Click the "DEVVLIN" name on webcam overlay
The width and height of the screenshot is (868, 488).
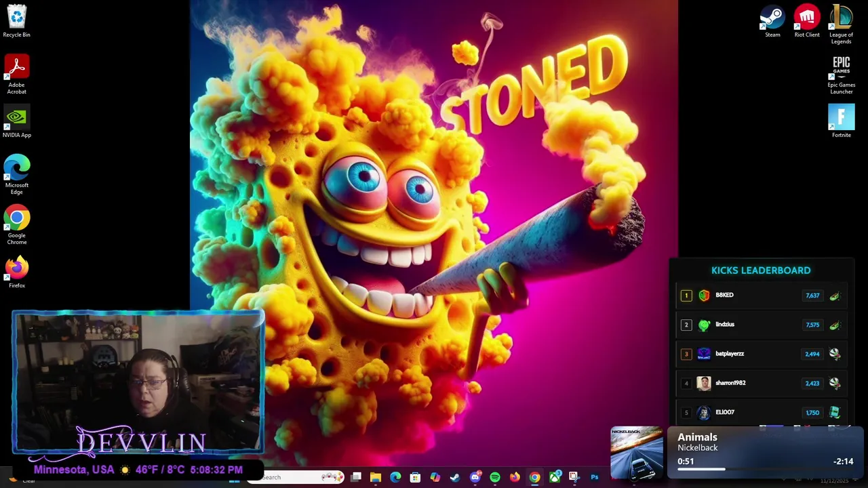point(141,442)
